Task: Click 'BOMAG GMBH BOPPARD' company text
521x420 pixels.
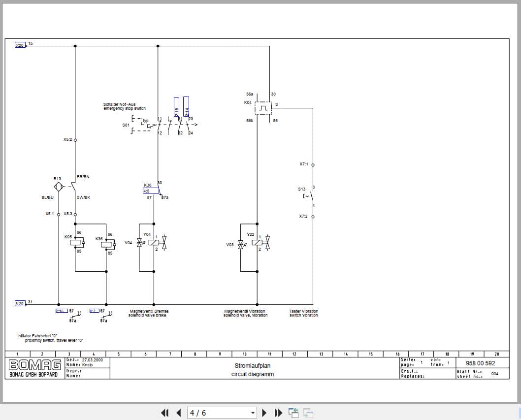Action: coord(33,375)
